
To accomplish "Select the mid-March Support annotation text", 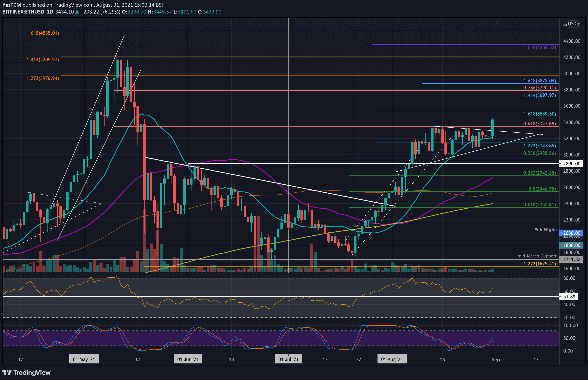I will tap(537, 256).
